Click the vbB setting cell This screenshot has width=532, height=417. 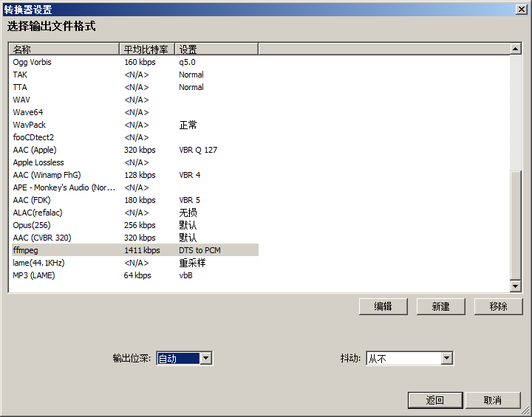185,275
